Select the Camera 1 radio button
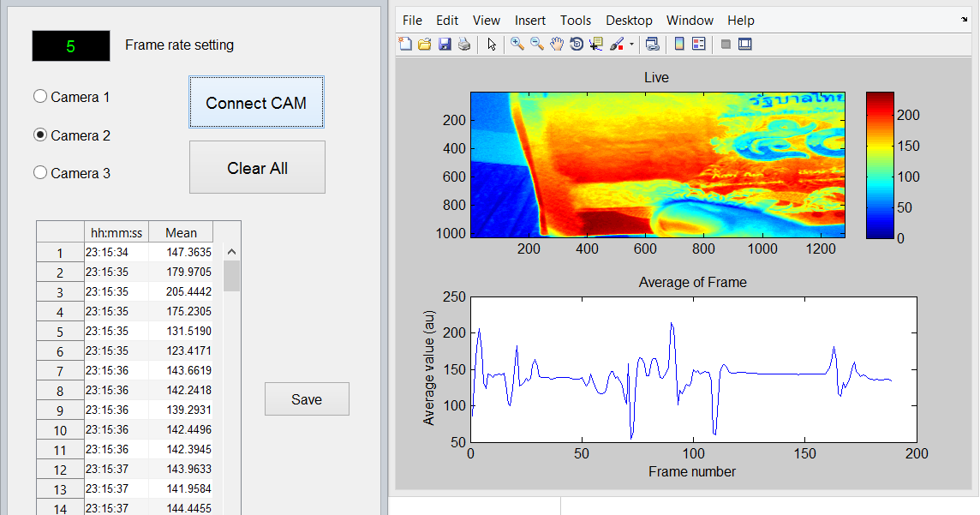The width and height of the screenshot is (980, 515). [39, 96]
